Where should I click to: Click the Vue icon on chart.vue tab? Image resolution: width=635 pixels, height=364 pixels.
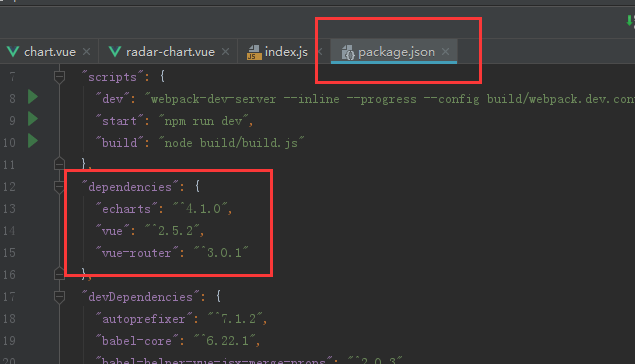(13, 51)
